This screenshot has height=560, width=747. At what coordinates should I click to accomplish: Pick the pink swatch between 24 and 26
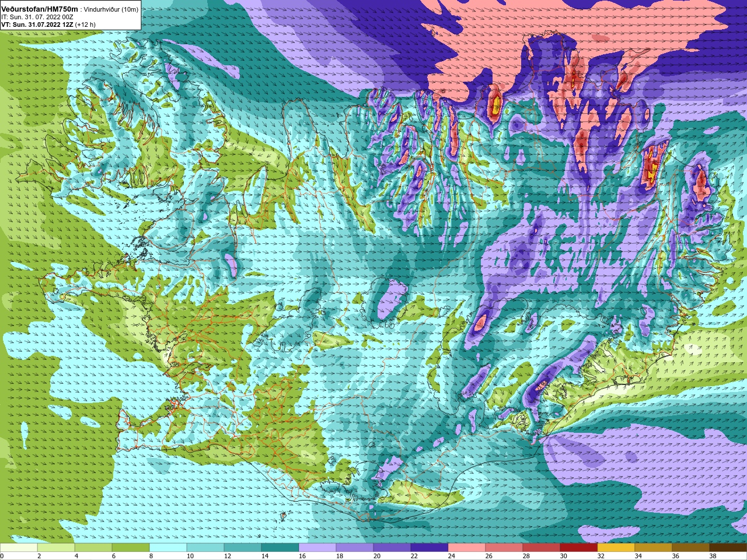click(x=467, y=547)
